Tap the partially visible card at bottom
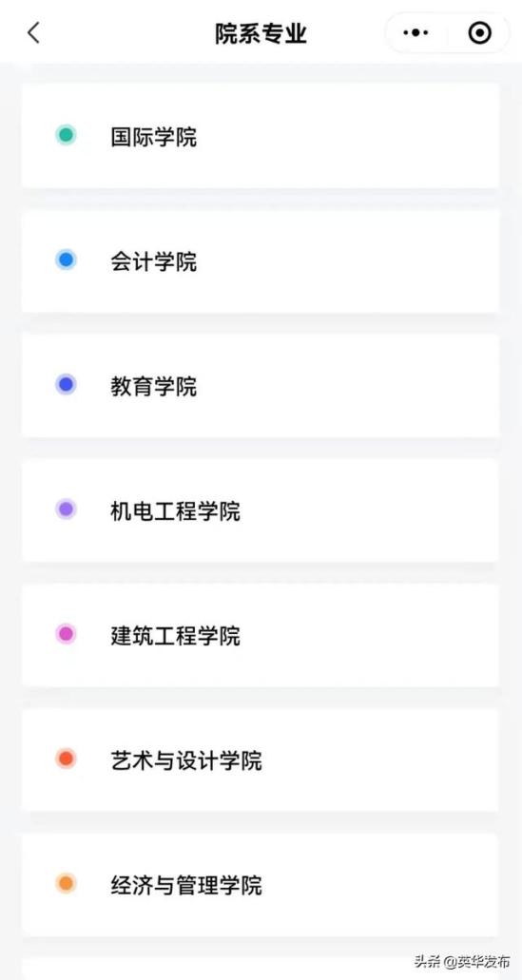 pyautogui.click(x=261, y=969)
